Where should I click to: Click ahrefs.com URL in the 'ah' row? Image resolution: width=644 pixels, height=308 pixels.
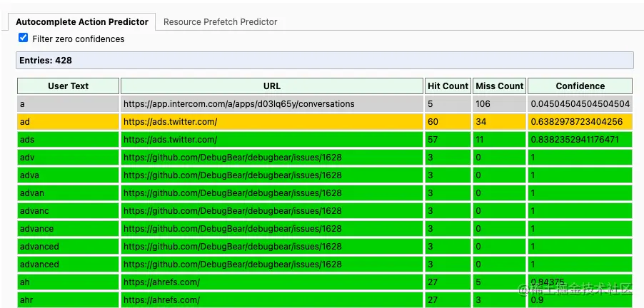click(x=272, y=282)
